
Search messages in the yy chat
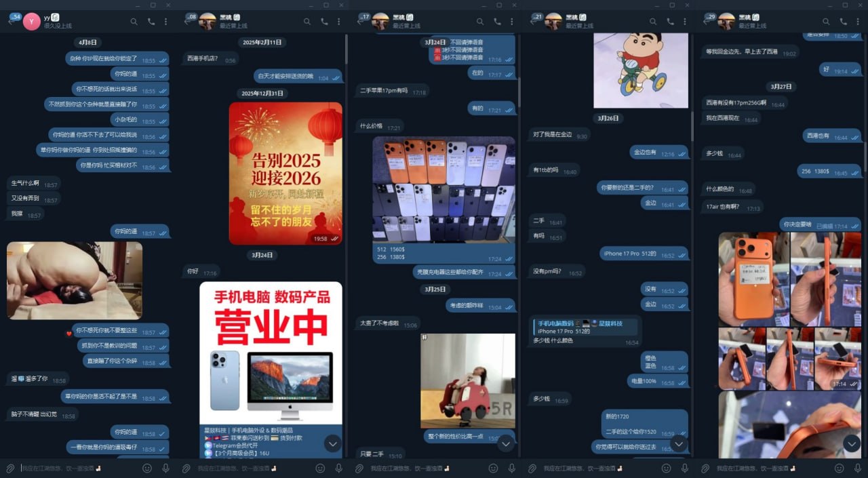[134, 22]
